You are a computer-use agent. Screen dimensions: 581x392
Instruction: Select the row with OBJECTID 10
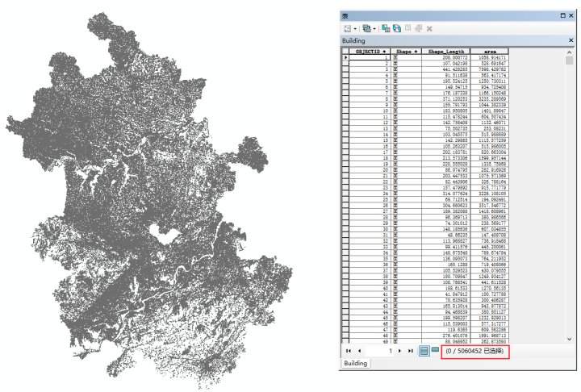click(x=345, y=111)
